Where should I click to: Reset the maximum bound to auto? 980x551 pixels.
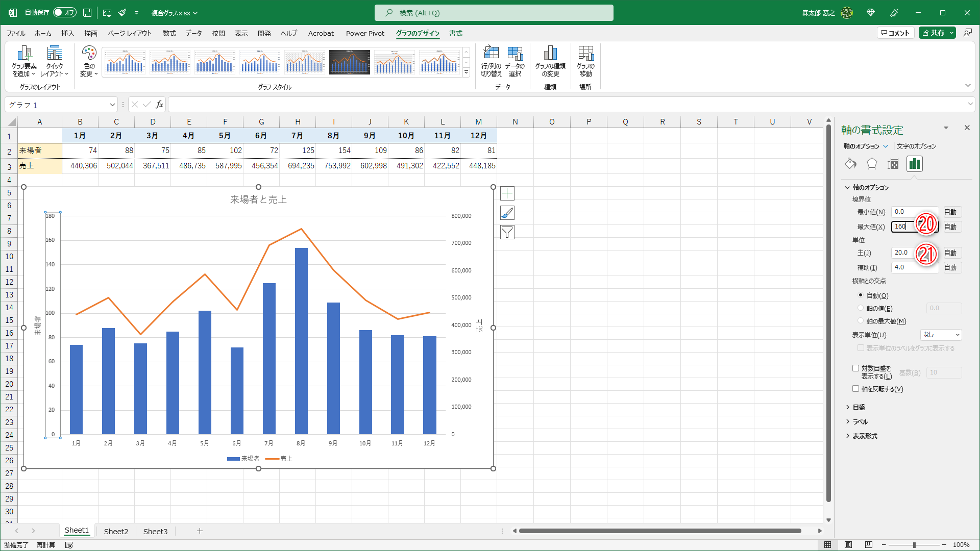click(x=950, y=227)
